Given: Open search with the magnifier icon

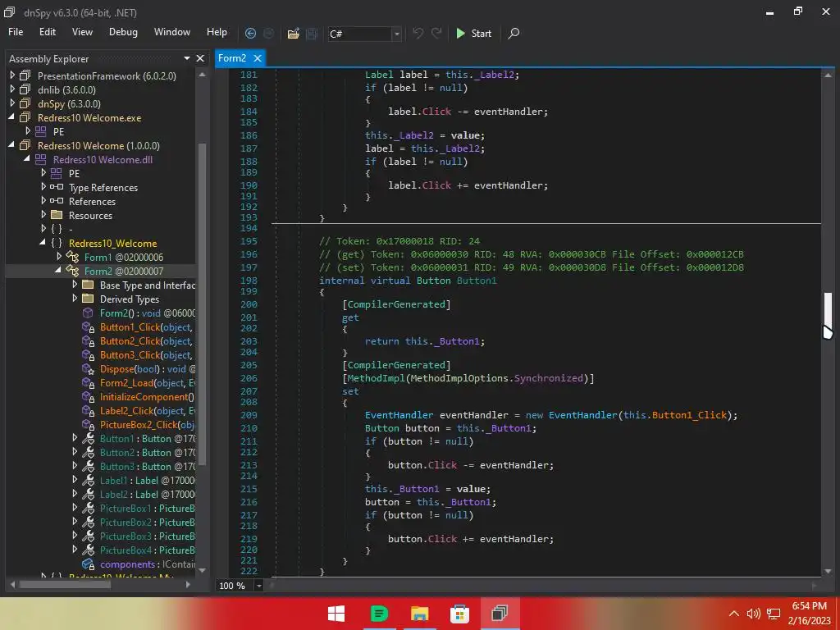Looking at the screenshot, I should 514,33.
